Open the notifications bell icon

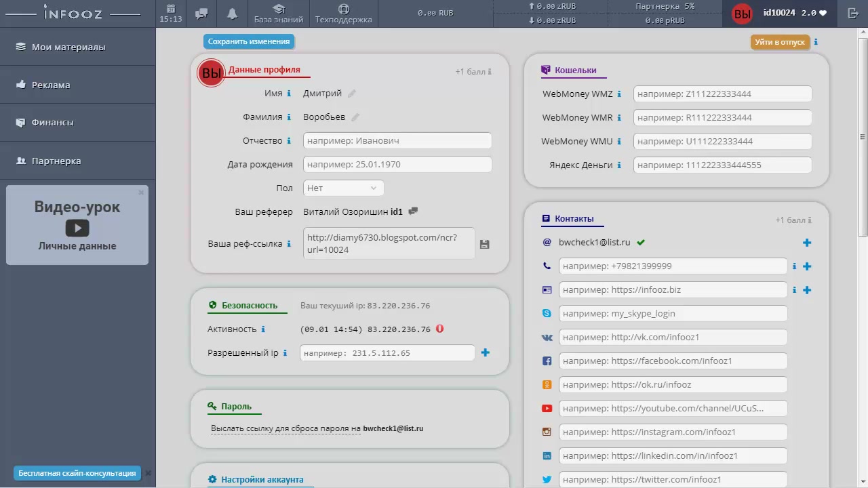coord(233,14)
